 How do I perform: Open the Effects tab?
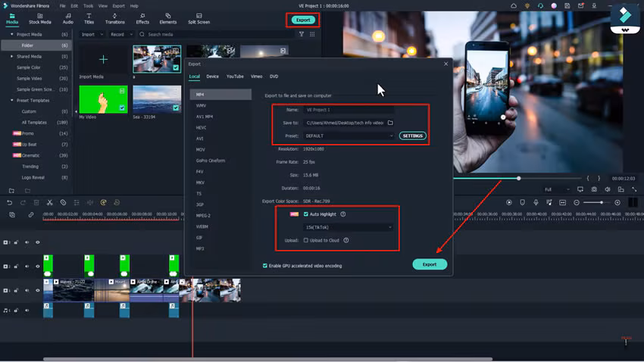pos(142,18)
